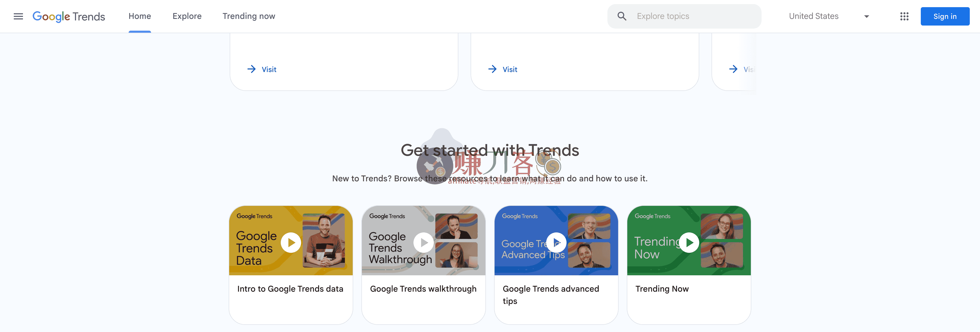Switch to the Explore tab
The height and width of the screenshot is (332, 980).
[x=187, y=16]
